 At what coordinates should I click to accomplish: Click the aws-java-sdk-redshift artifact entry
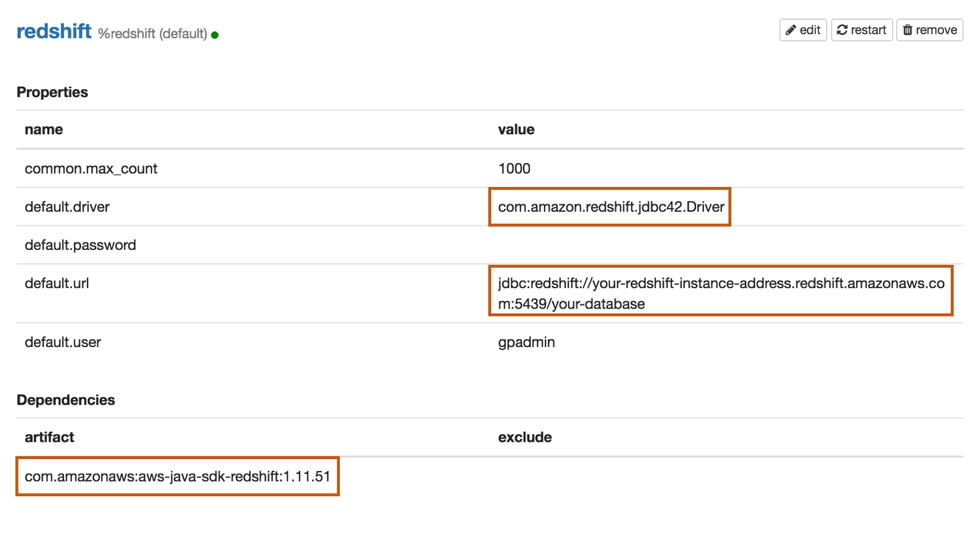click(177, 476)
